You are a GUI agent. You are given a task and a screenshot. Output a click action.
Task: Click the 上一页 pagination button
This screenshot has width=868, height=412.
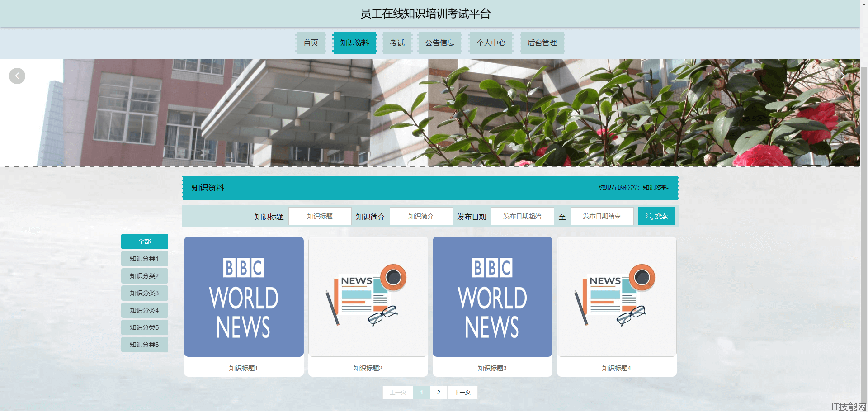click(x=398, y=393)
